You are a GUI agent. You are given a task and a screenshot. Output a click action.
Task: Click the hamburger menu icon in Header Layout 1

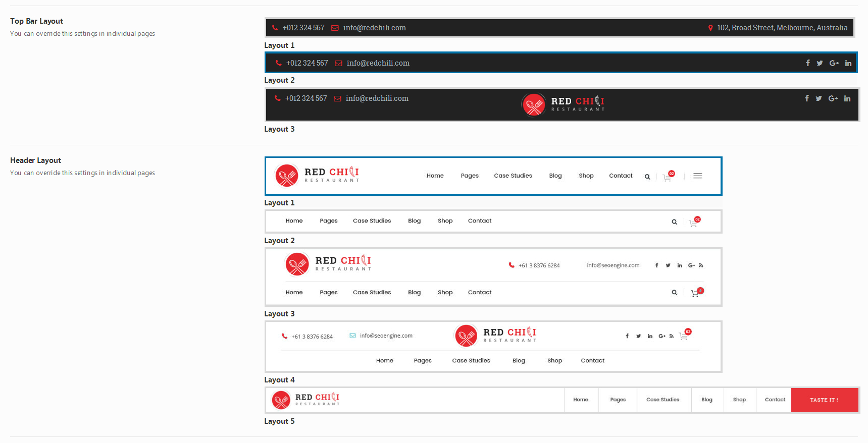click(698, 176)
